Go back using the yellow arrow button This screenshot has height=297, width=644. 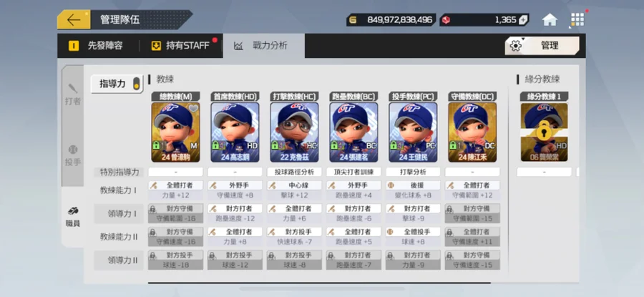coord(74,20)
